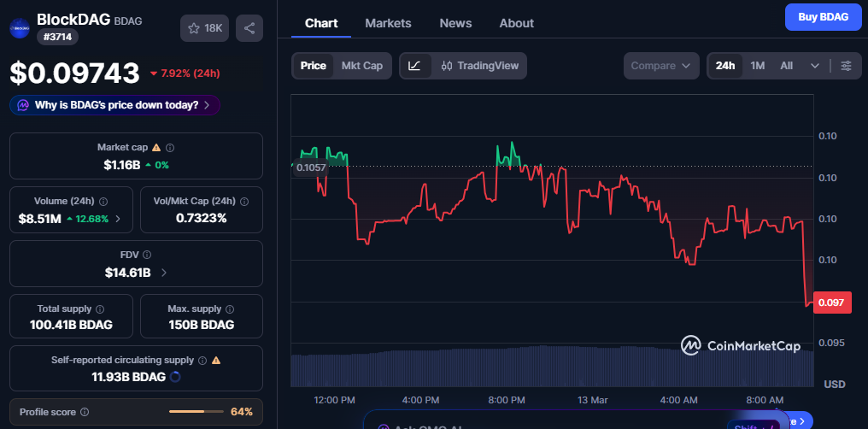
Task: Toggle chart to Mkt Cap view
Action: tap(362, 66)
